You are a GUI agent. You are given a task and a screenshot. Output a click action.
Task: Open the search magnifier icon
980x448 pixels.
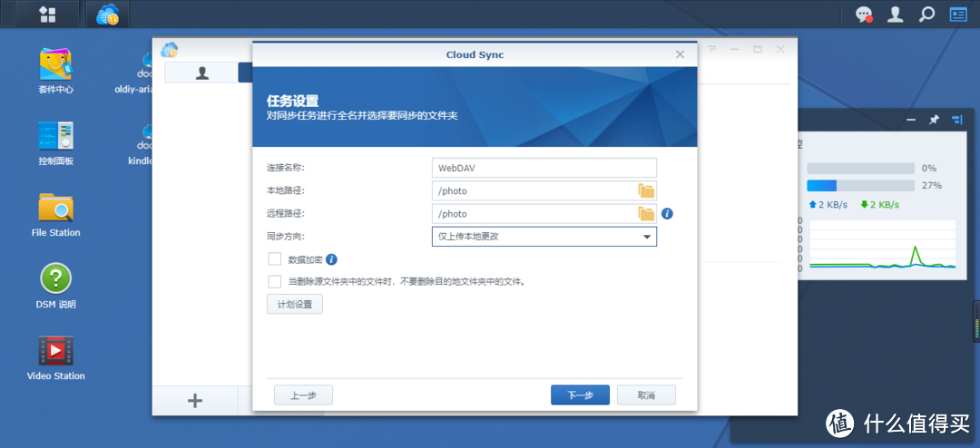click(x=926, y=15)
